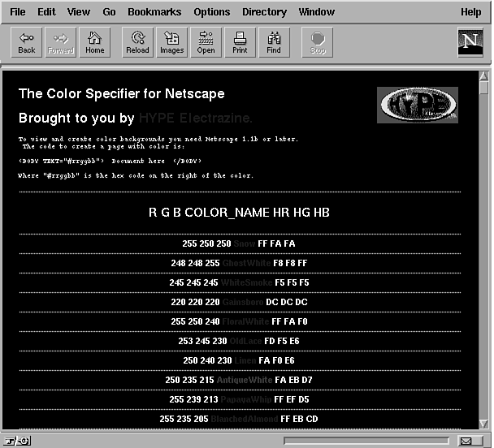Click the Back toolbar button
This screenshot has width=494, height=448.
pyautogui.click(x=27, y=42)
